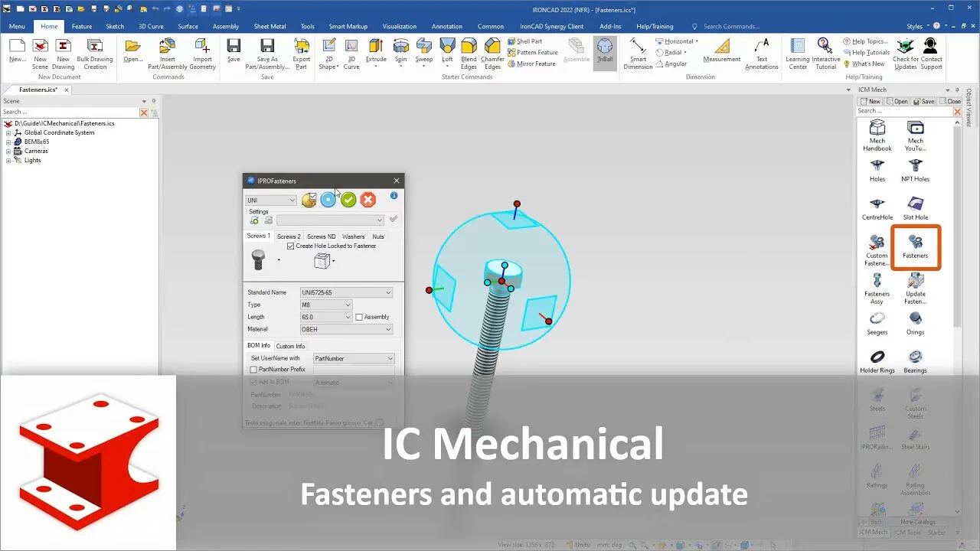Toggle Create Hole Locked to Fastener checkbox
Screen dimensions: 980x551
tap(291, 246)
